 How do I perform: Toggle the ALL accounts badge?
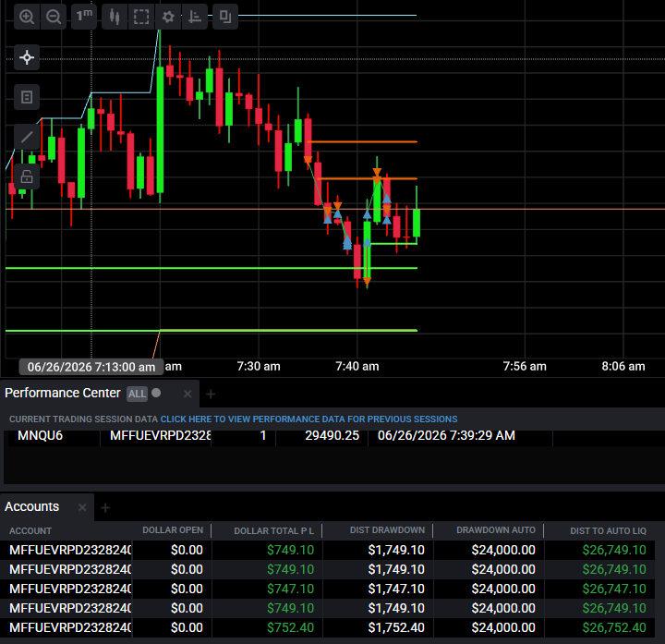point(137,394)
